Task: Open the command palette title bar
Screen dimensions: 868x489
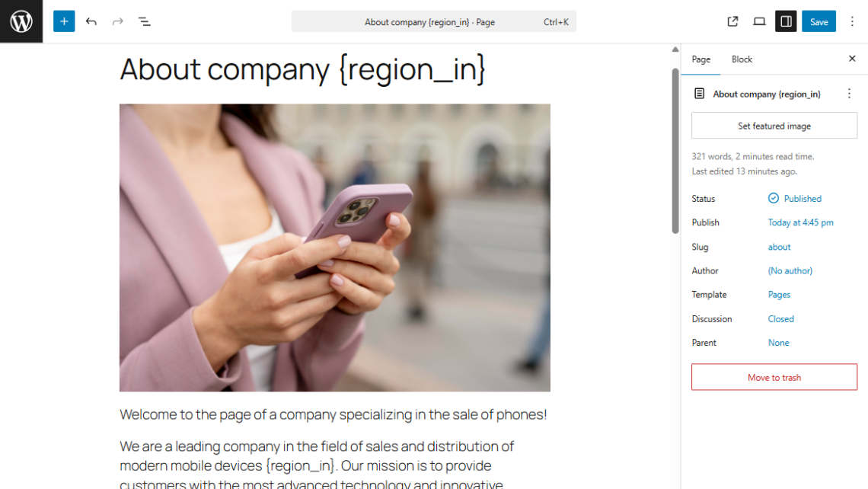Action: tap(433, 21)
